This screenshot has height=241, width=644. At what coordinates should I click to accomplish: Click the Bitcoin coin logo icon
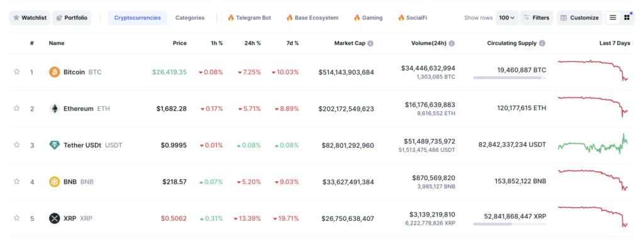[54, 72]
